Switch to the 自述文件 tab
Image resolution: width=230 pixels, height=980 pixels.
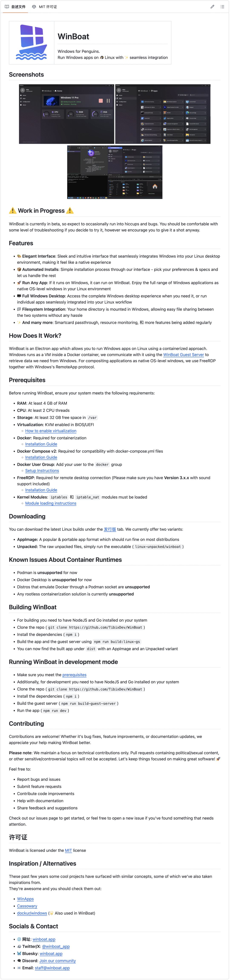click(15, 7)
